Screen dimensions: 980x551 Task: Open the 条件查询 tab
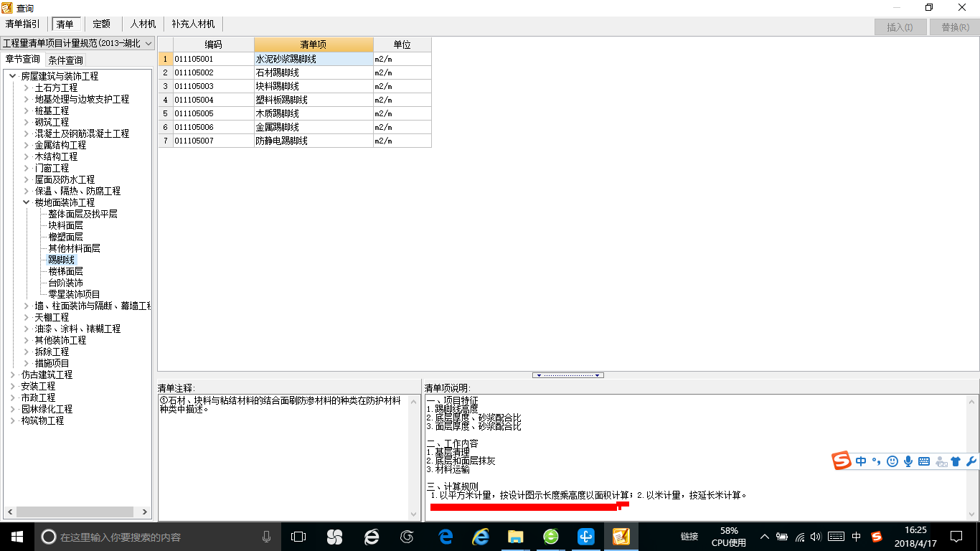point(66,60)
